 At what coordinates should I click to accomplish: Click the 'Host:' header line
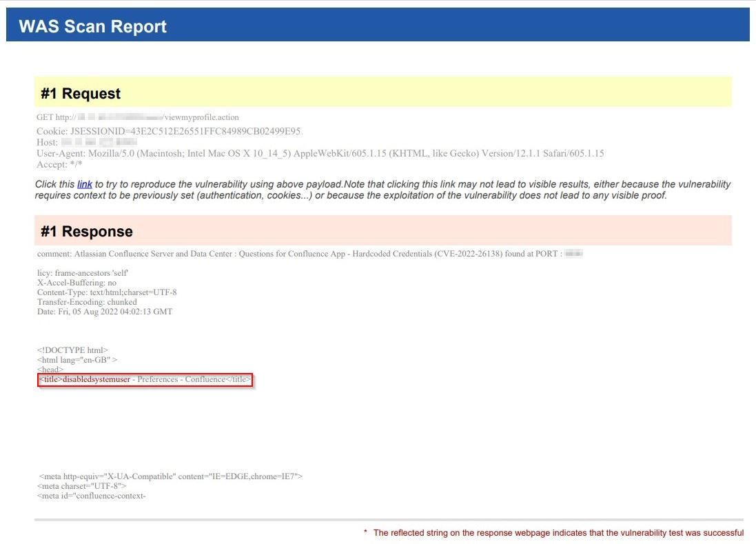tap(87, 142)
